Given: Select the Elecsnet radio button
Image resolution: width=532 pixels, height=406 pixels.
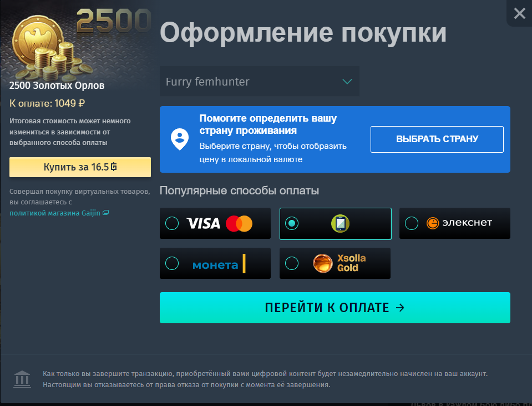Looking at the screenshot, I should click(x=412, y=223).
